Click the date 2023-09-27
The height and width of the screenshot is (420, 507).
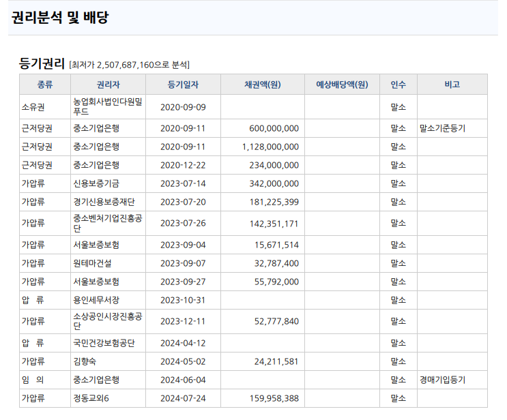[183, 282]
